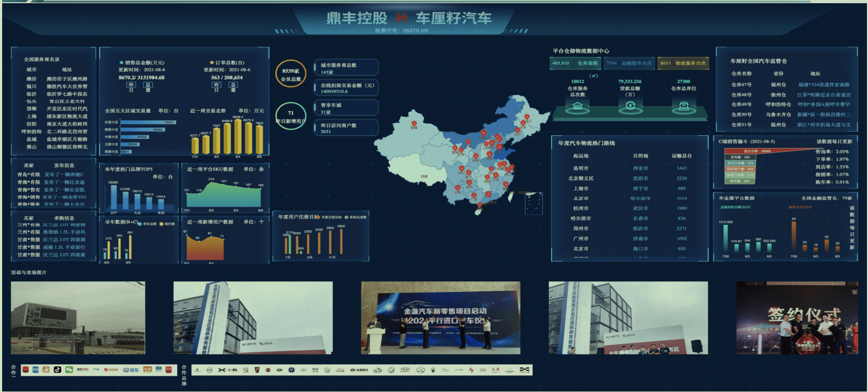Select the 物流服务台次 8653 tab

(683, 63)
